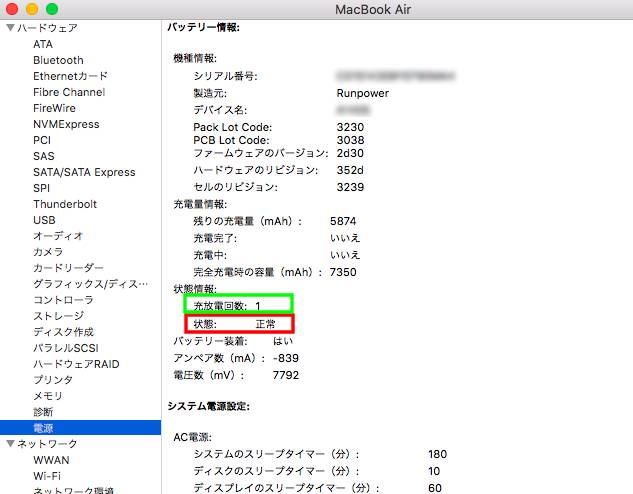
Task: Open NVMExpress in the sidebar
Action: (x=66, y=124)
